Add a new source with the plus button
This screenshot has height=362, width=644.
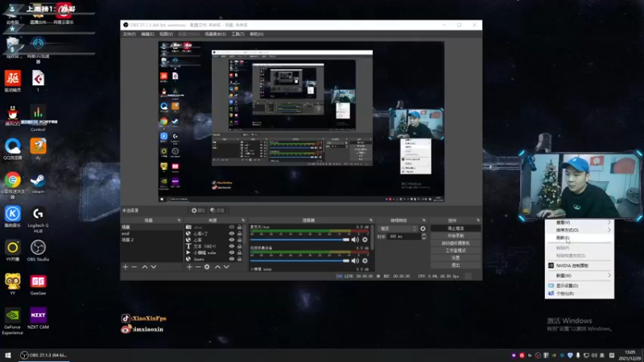coord(189,267)
